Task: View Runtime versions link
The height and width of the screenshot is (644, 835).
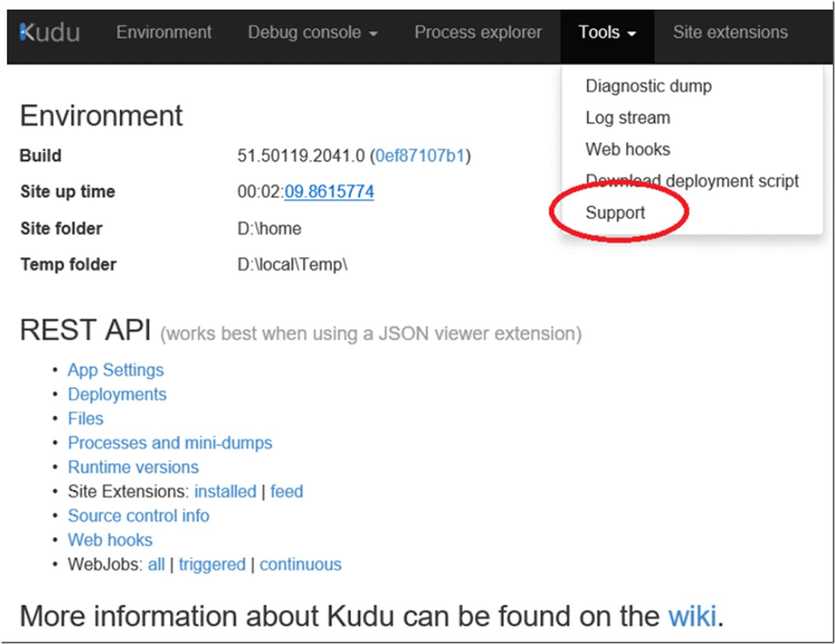Action: pyautogui.click(x=133, y=467)
